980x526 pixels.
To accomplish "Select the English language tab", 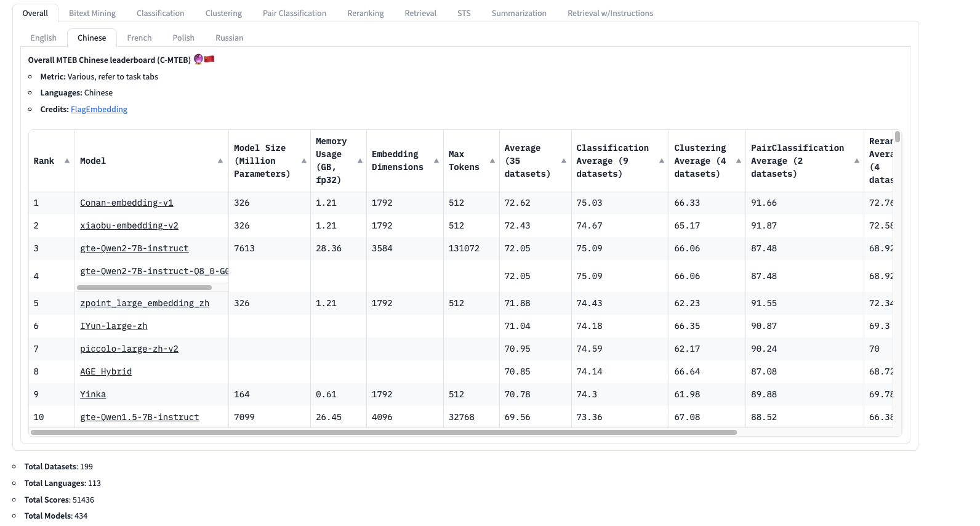I will pyautogui.click(x=44, y=38).
